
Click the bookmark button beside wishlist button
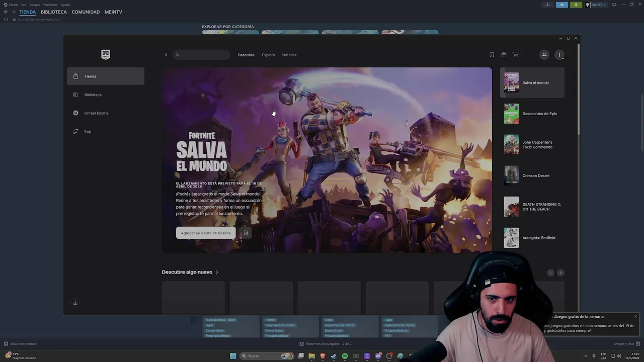tap(246, 233)
